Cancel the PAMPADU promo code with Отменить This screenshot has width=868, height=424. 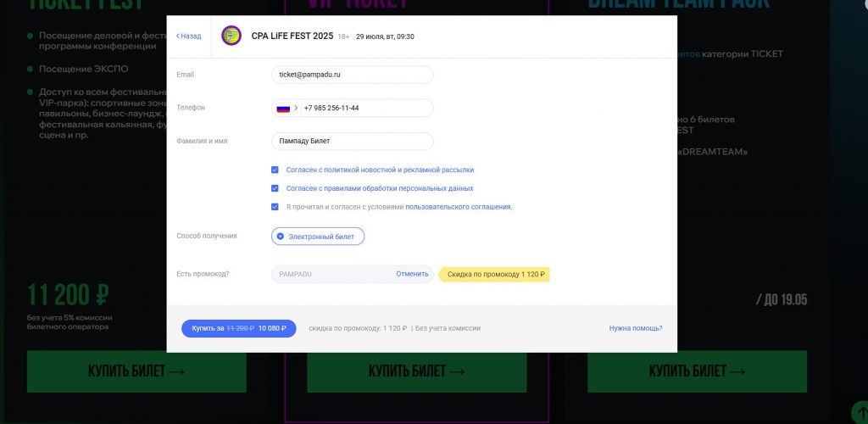[412, 273]
